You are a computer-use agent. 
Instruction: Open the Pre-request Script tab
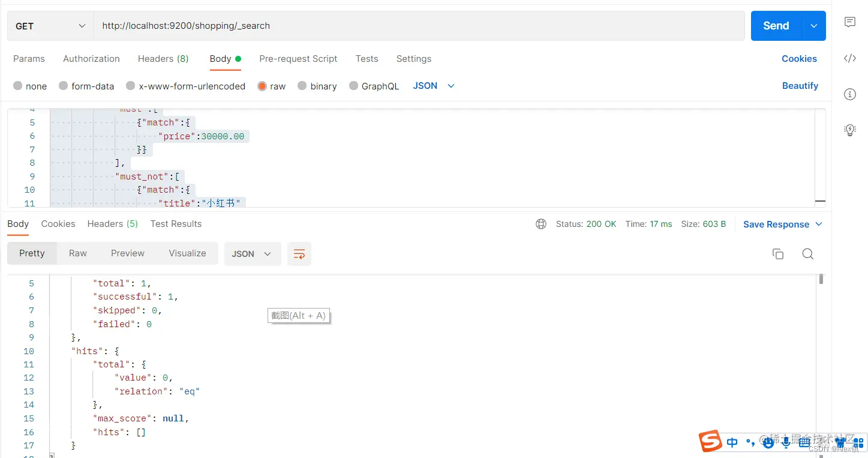(x=298, y=59)
